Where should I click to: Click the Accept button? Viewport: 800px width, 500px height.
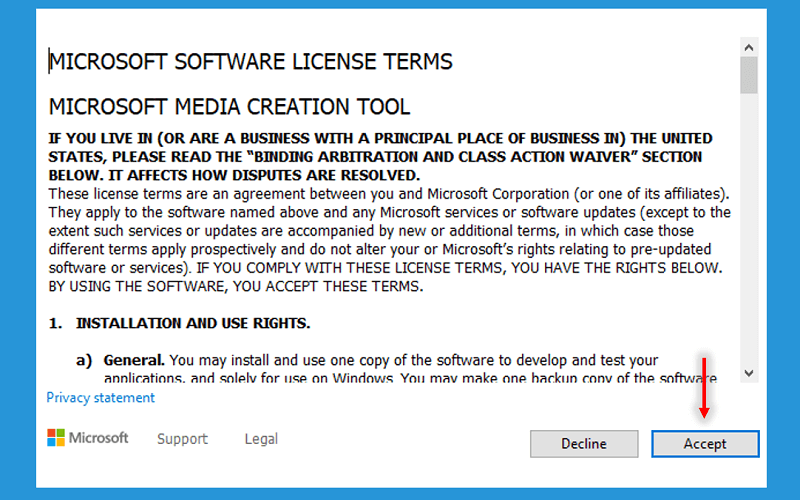(x=705, y=443)
